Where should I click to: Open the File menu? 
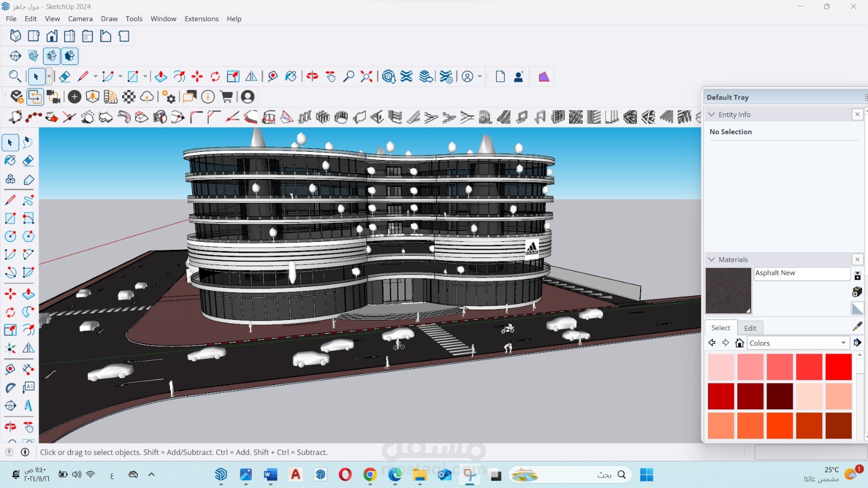pos(11,18)
